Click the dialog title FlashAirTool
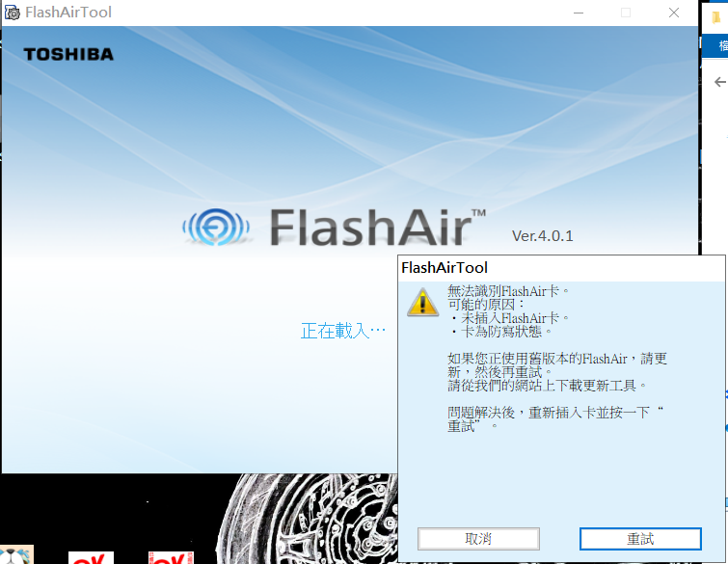Screen dimensions: 728x564 pos(445,268)
